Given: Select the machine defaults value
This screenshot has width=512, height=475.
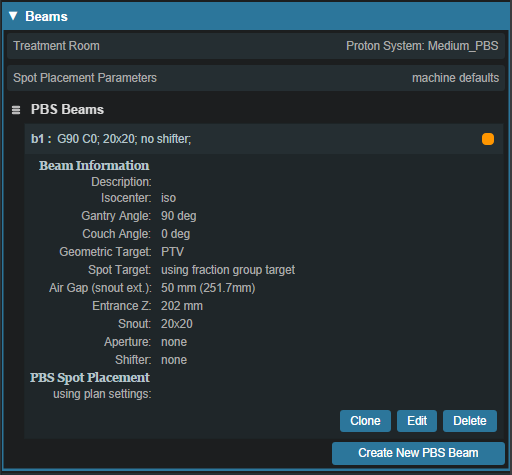Looking at the screenshot, I should (x=455, y=78).
